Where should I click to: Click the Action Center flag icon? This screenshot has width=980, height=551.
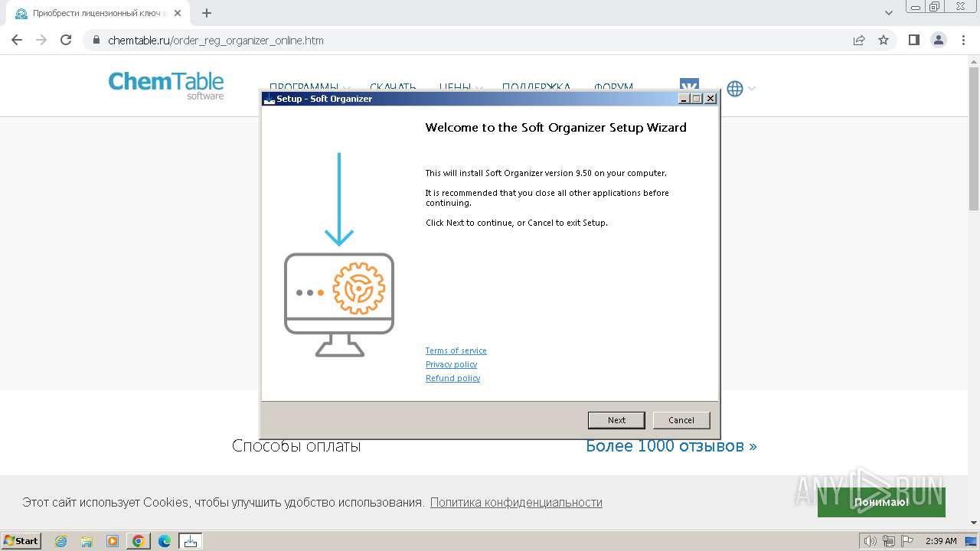(x=907, y=541)
